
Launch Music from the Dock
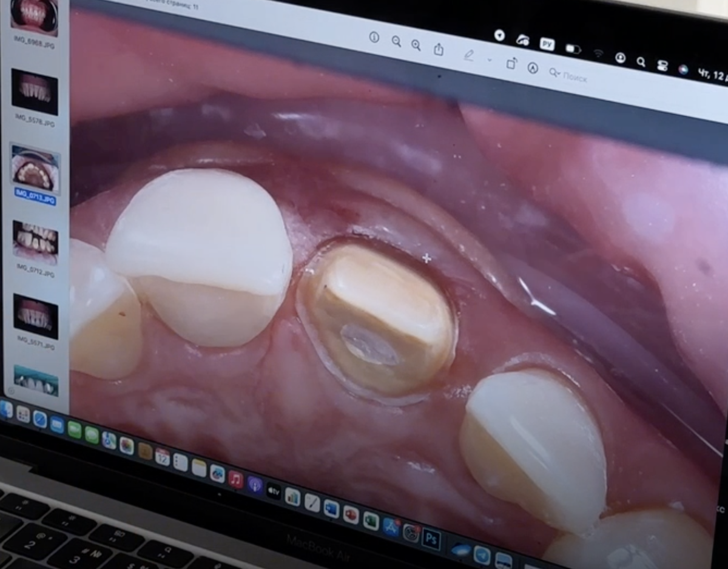[235, 479]
